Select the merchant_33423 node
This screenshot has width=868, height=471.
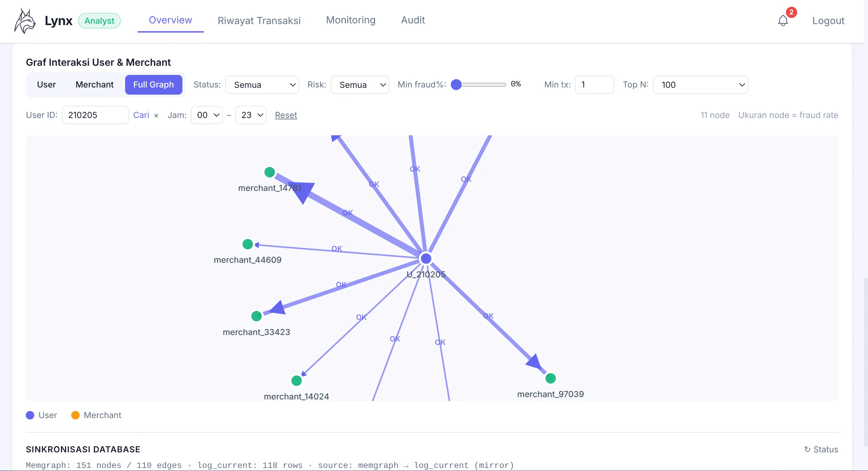point(257,316)
